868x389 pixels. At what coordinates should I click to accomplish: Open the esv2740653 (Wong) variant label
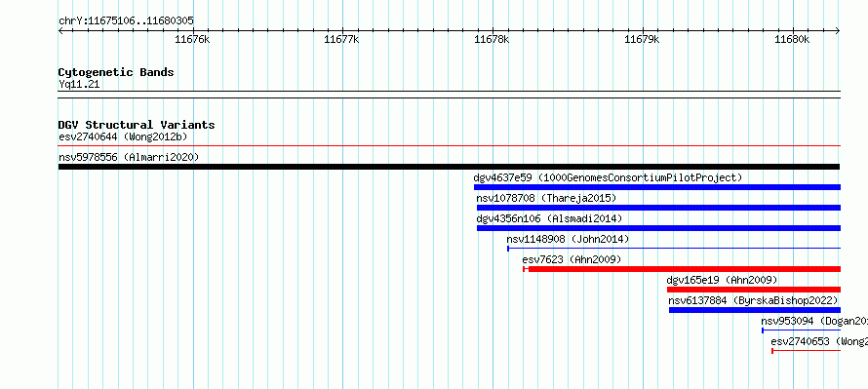[819, 341]
